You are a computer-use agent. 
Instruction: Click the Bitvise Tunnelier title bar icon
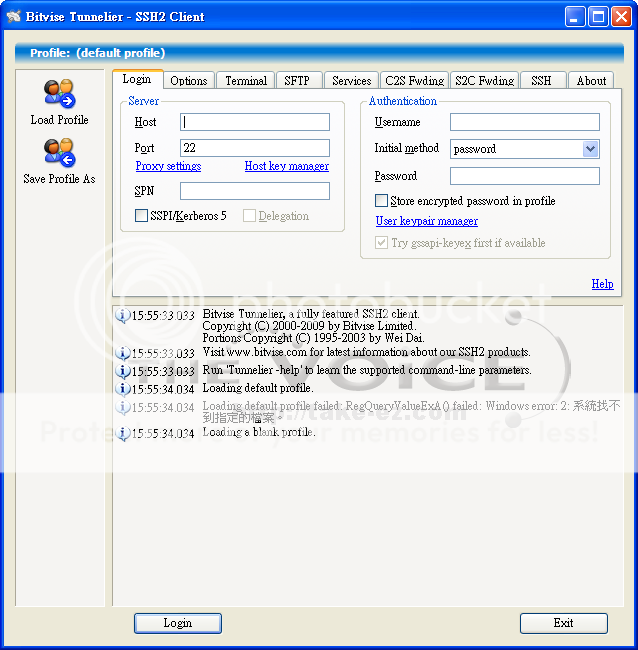[x=14, y=16]
